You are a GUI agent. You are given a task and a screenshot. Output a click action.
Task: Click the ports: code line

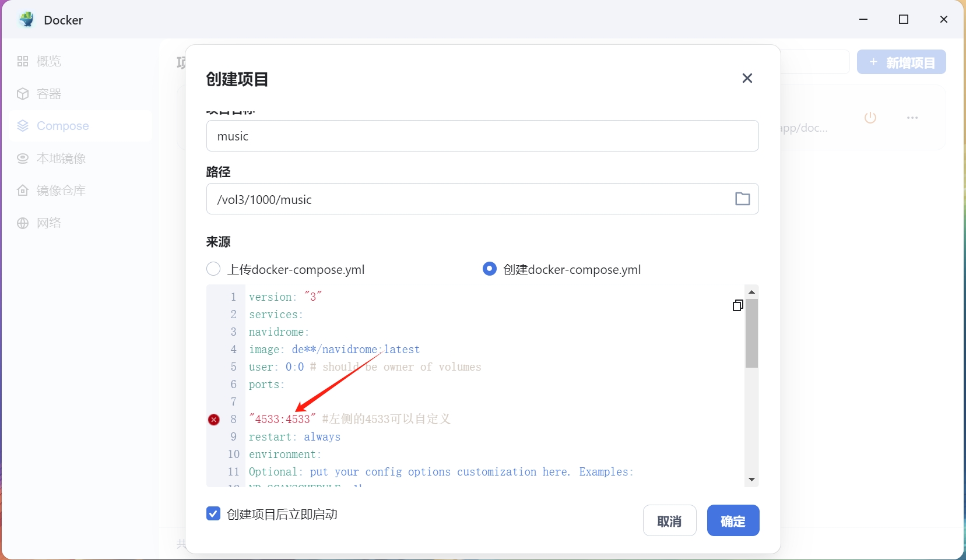tap(266, 384)
